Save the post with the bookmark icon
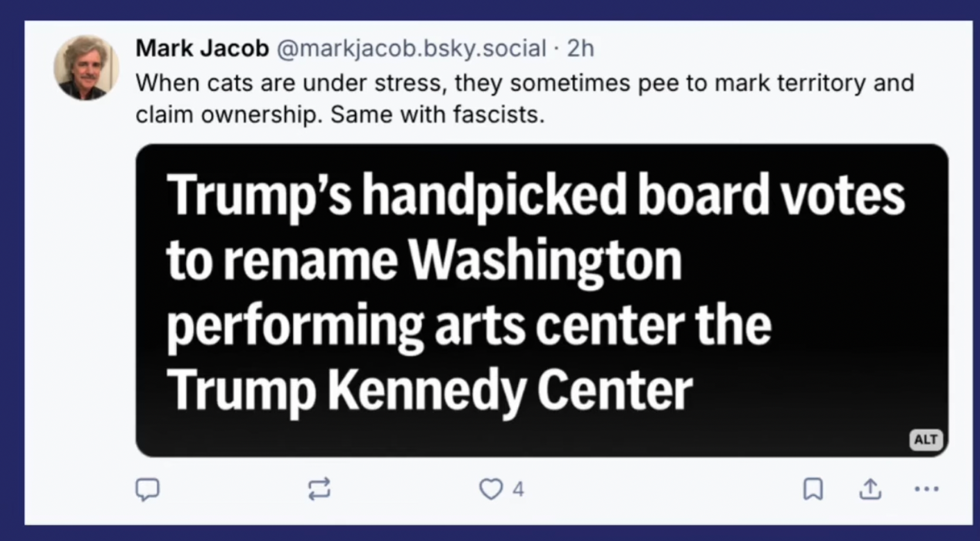980x541 pixels. pos(813,489)
